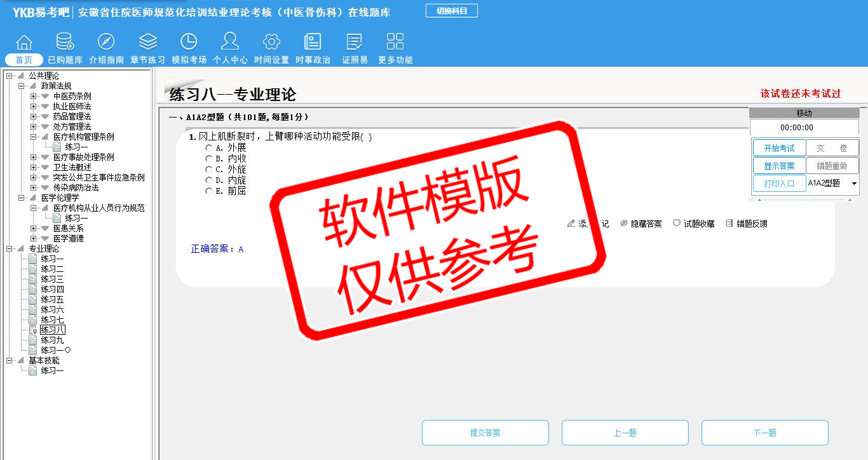868x460 pixels.
Task: Open 练习五 under 专业理论
Action: 52,300
